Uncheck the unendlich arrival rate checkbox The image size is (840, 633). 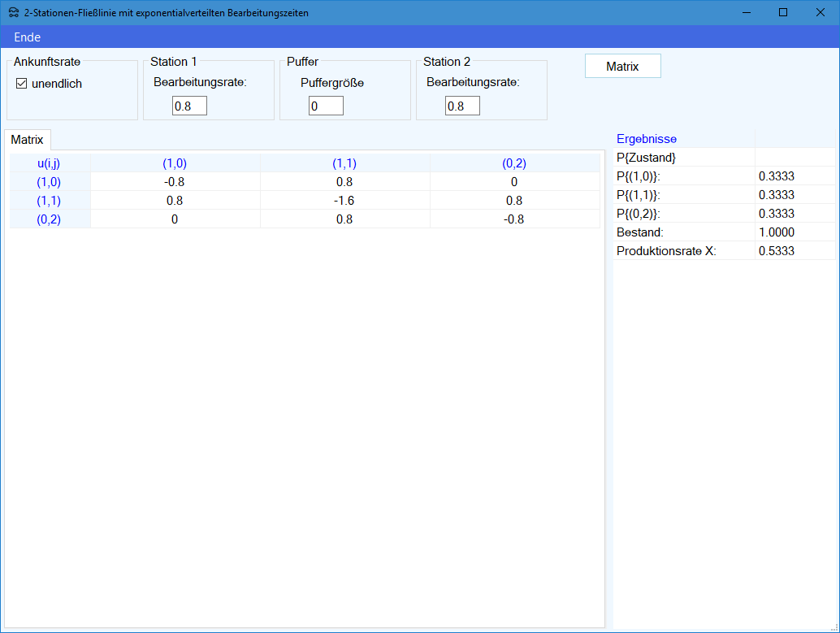click(x=22, y=84)
